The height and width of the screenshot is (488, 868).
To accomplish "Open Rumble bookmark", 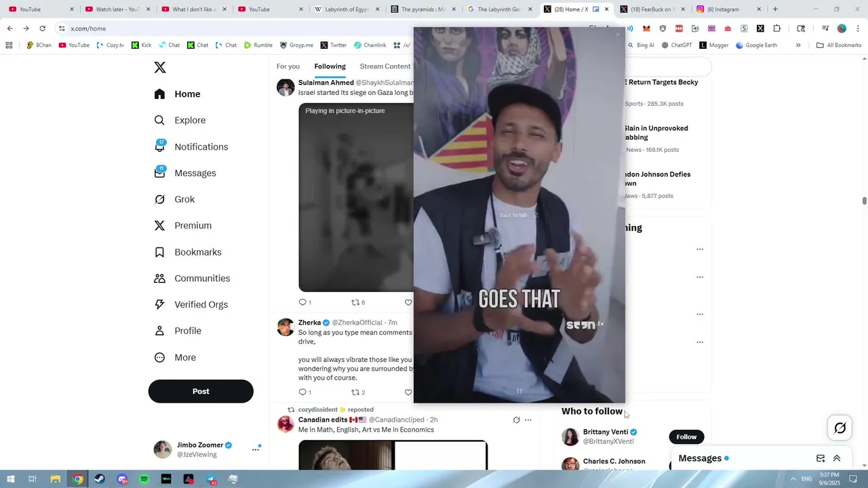I will tap(258, 45).
